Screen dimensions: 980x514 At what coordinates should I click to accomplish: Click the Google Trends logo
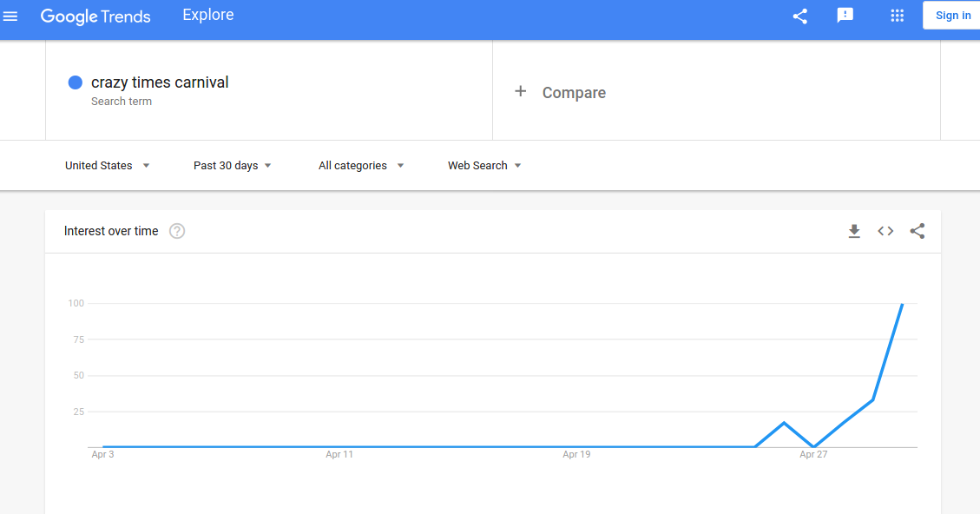pos(95,16)
